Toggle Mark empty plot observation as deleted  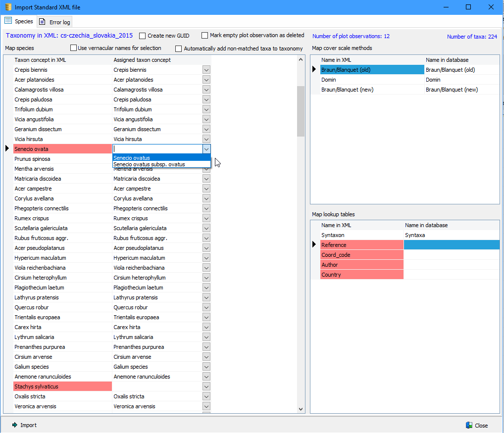pos(205,36)
